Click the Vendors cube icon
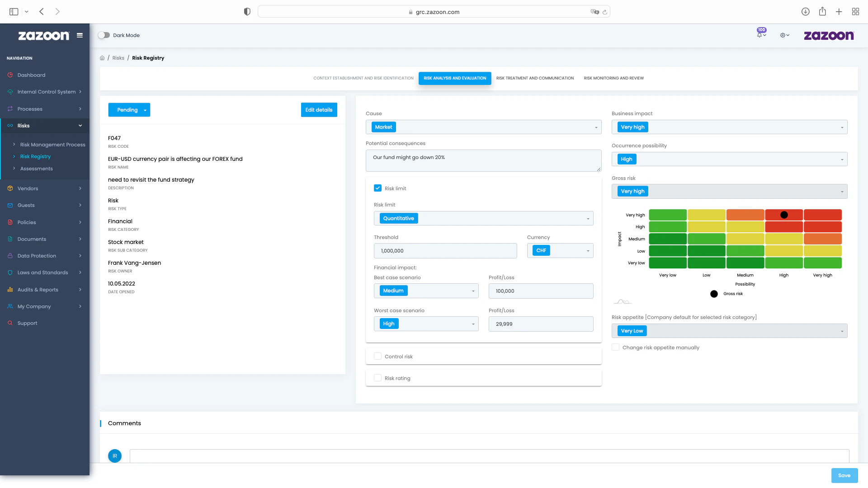Viewport: 868px width, 488px height. [x=10, y=188]
